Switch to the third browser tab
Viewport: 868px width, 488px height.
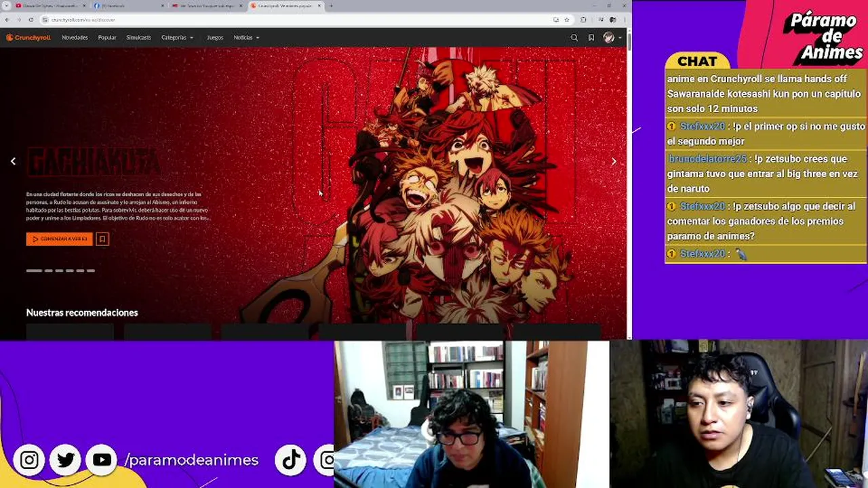pos(208,6)
